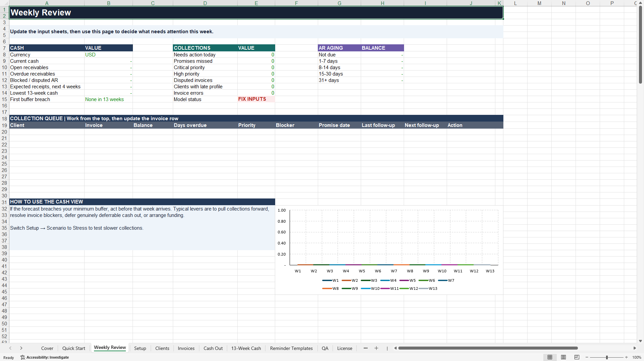Open the Invoices sheet tab
The height and width of the screenshot is (361, 644).
pyautogui.click(x=186, y=348)
